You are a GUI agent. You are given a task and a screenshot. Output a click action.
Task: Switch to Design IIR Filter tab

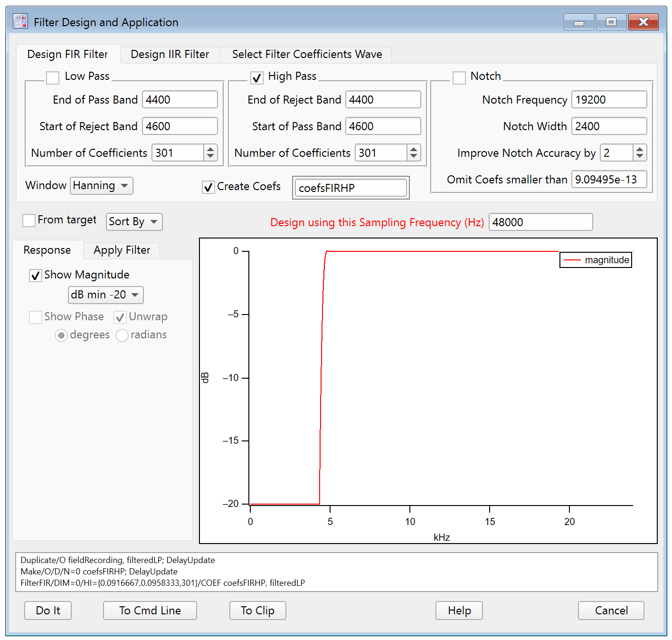(x=170, y=55)
